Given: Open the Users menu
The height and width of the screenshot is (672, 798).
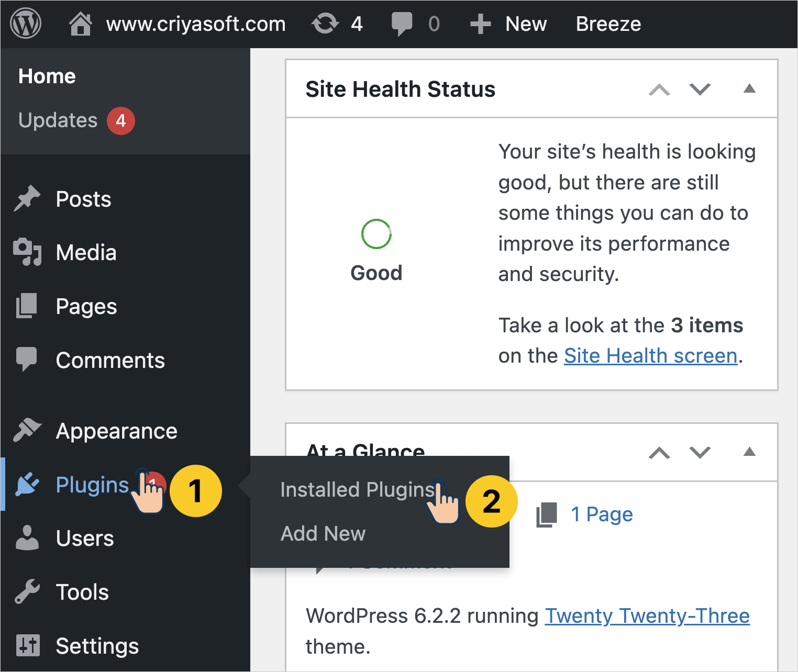Looking at the screenshot, I should (85, 539).
